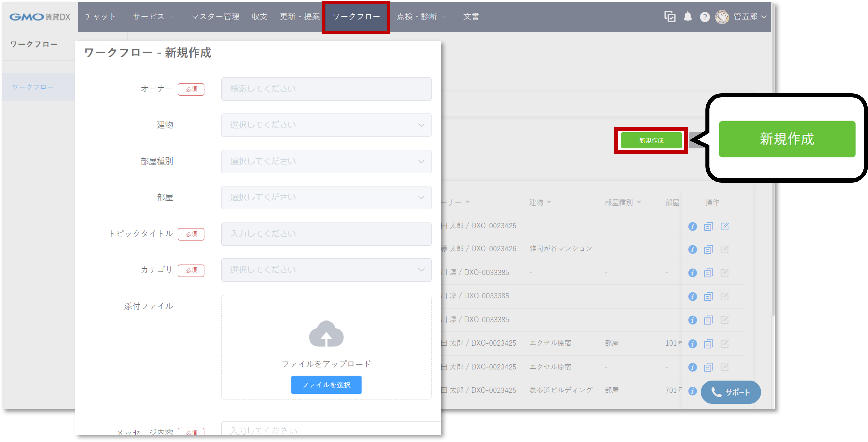
Task: Sort table by 建物 column header arrow
Action: (x=549, y=202)
